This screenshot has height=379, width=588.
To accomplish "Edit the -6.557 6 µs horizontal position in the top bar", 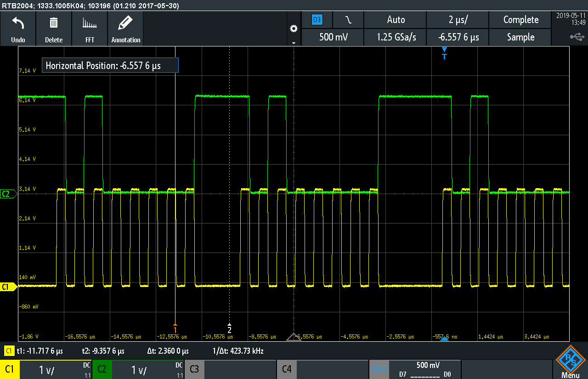I will click(458, 37).
